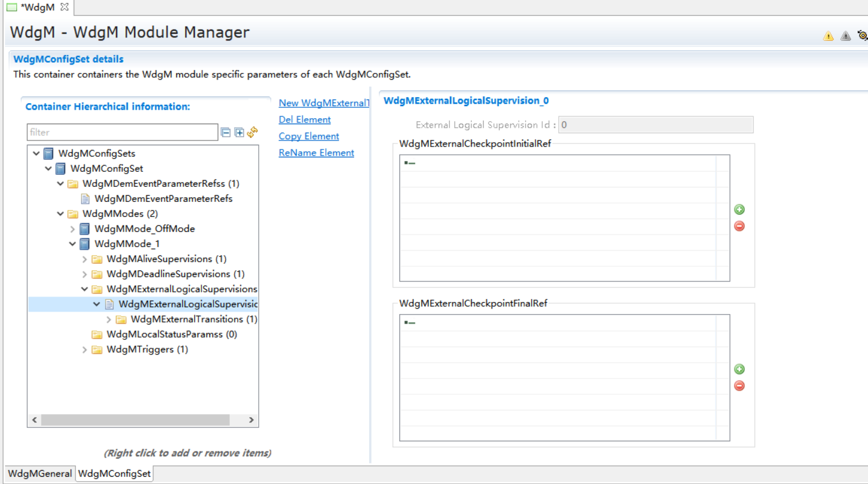Click the refresh tree icon beside filter

tap(253, 132)
